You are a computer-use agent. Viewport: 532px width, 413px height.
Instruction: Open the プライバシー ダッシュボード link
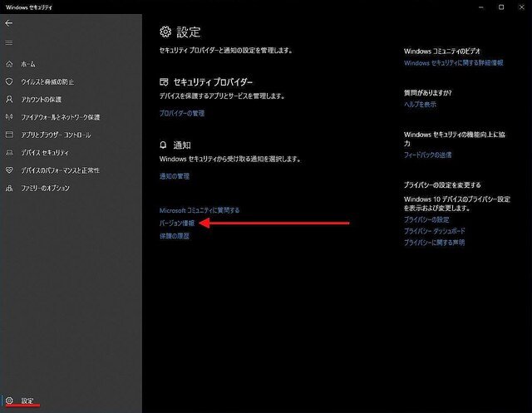click(434, 231)
